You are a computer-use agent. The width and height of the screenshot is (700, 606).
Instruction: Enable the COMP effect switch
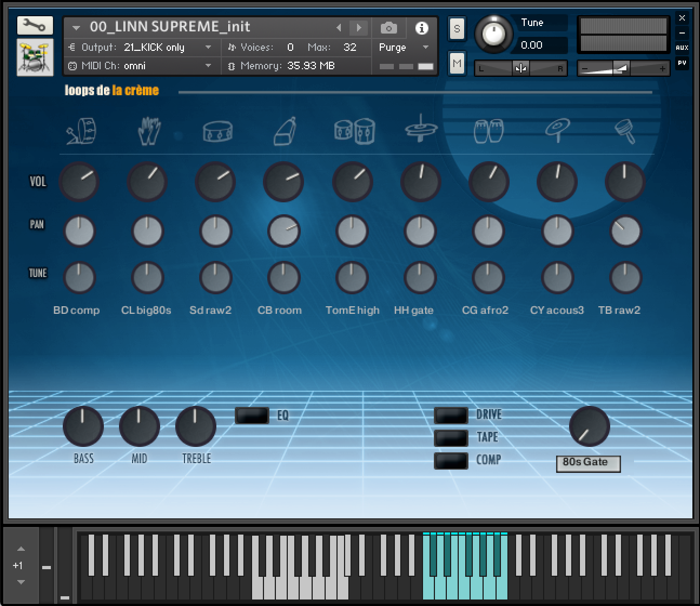[451, 460]
